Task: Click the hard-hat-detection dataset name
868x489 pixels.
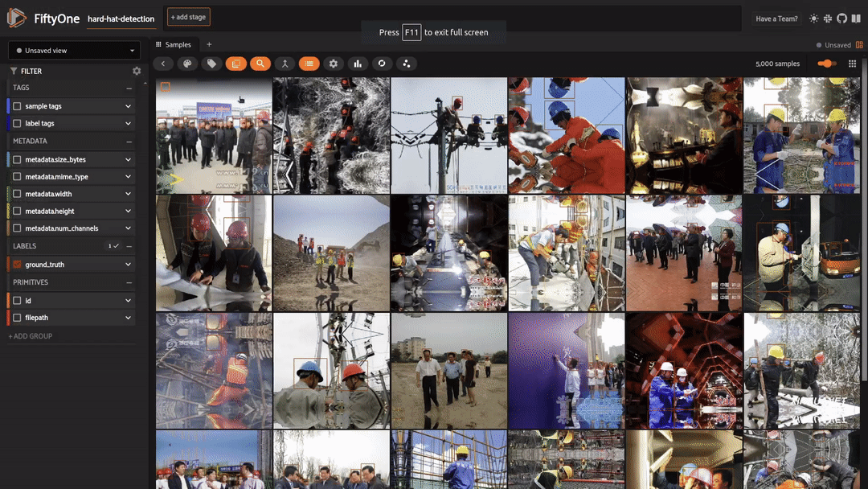Action: [x=121, y=18]
